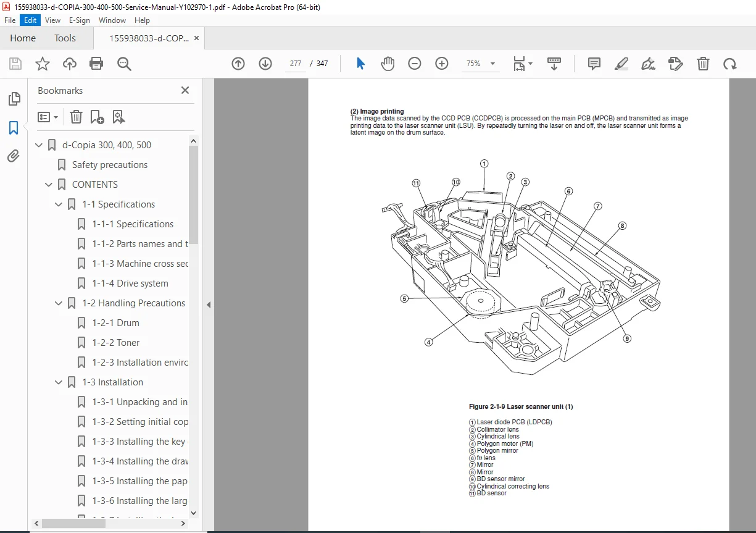Open the Edit menu
756x533 pixels.
30,20
